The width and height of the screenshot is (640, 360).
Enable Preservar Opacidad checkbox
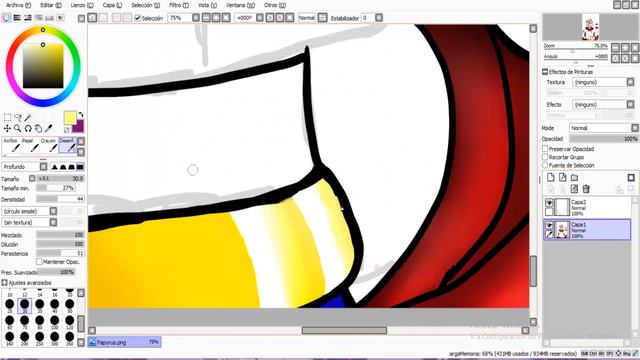(545, 149)
